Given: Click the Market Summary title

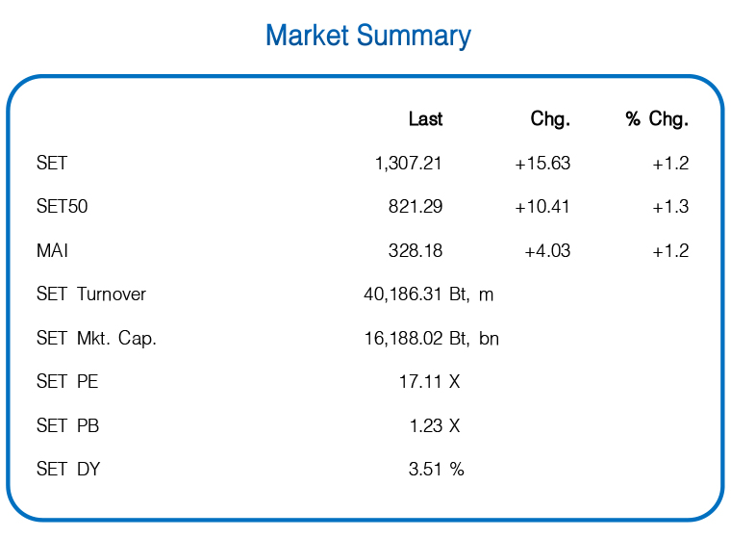Looking at the screenshot, I should [368, 37].
